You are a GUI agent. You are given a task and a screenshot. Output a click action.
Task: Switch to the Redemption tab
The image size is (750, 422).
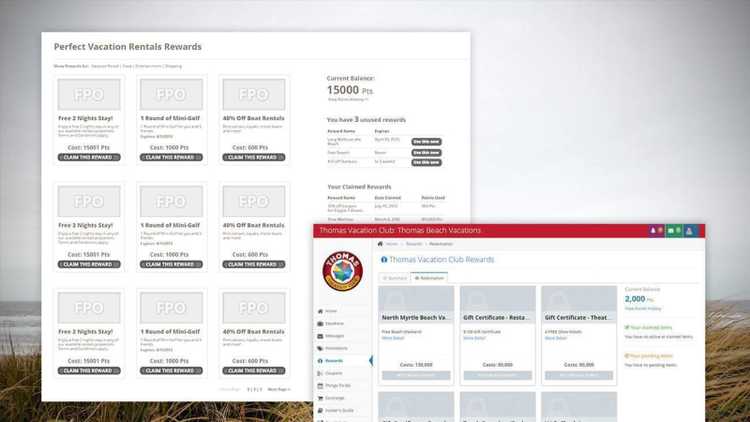click(x=429, y=277)
